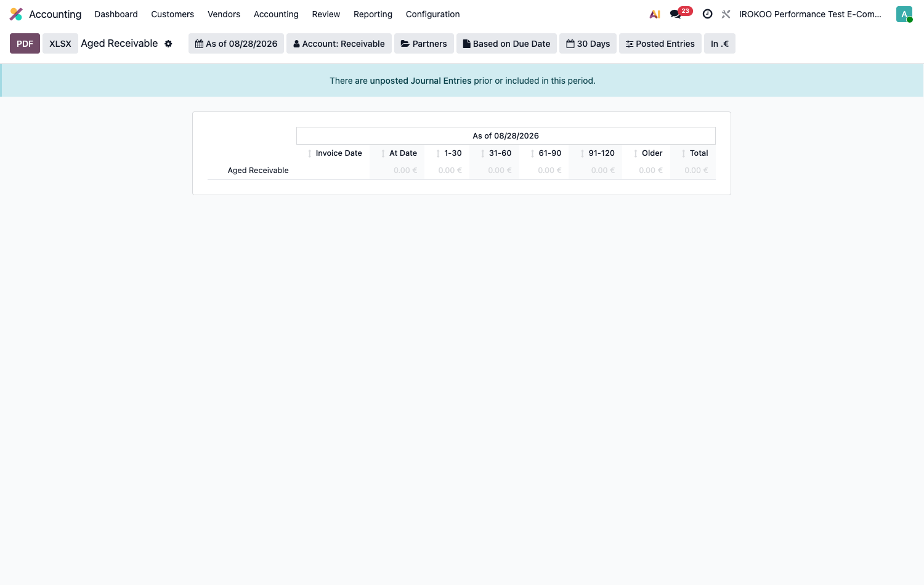Open the Account: Receivable filter

click(x=339, y=44)
